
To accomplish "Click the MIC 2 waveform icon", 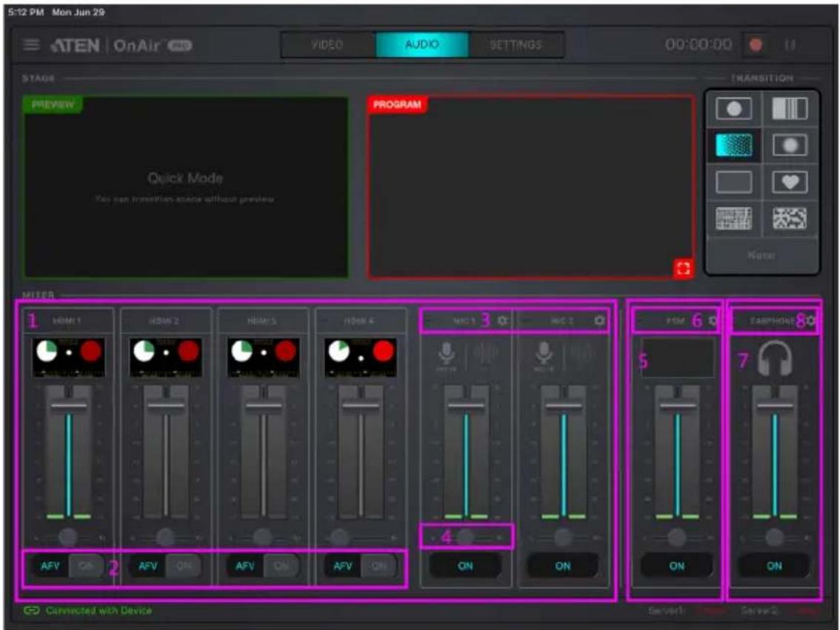I will pos(584,355).
